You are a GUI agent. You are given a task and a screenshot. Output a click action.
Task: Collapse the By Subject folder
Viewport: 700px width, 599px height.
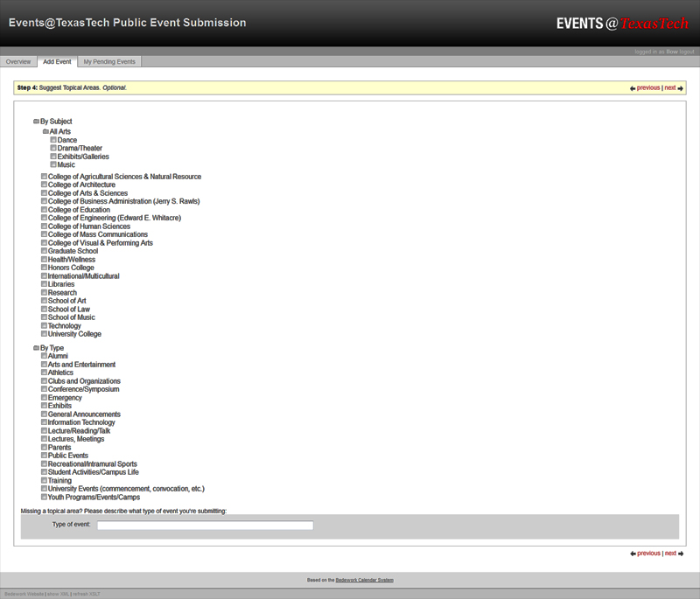(x=36, y=122)
